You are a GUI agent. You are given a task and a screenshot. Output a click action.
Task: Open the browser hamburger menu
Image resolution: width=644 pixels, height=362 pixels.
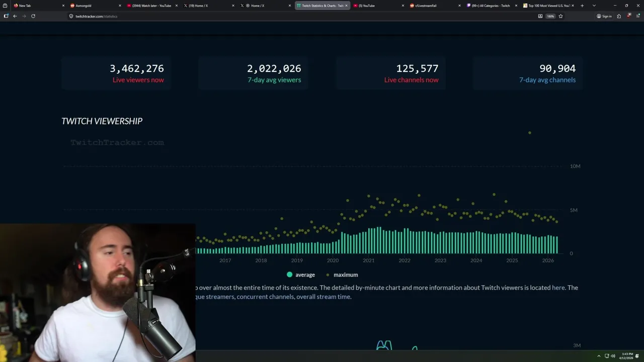point(638,16)
